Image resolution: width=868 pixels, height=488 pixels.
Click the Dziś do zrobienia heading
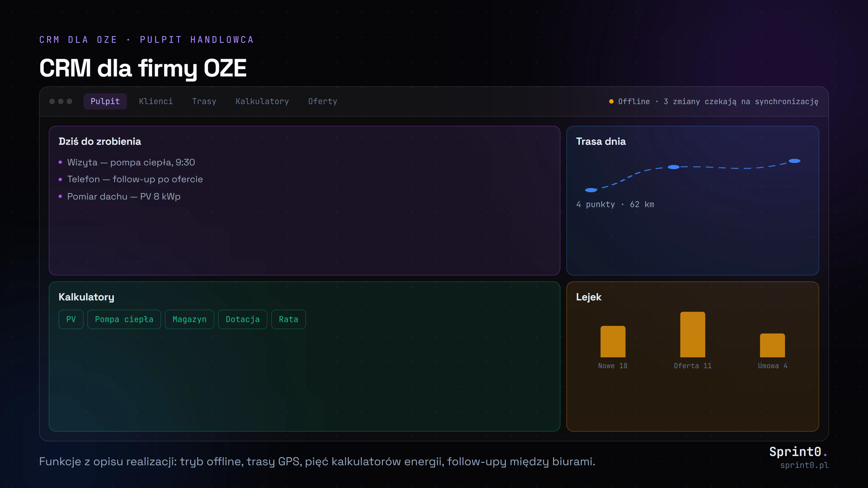[100, 142]
